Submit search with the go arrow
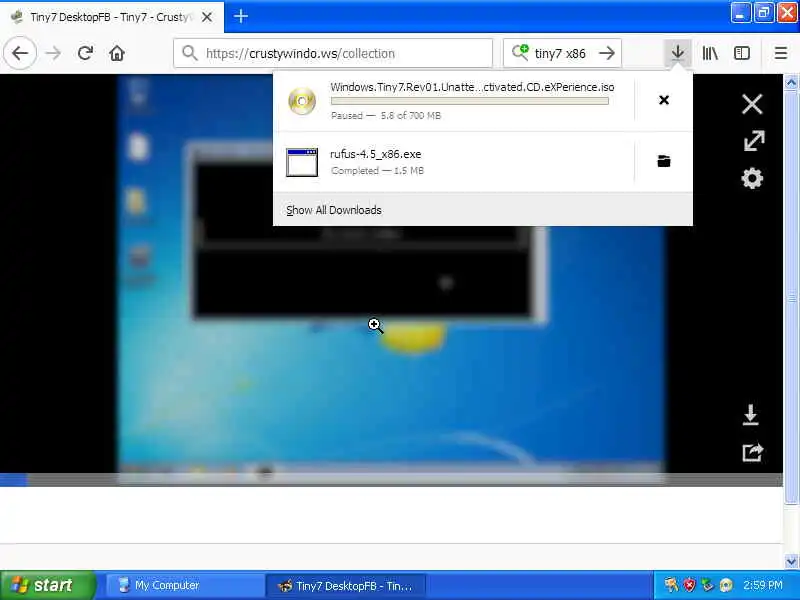 point(607,53)
